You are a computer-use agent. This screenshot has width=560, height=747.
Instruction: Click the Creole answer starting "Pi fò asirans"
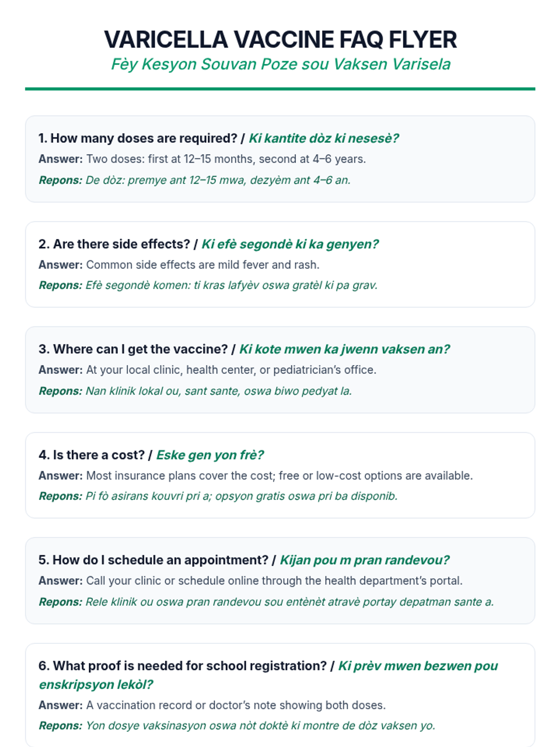point(218,496)
